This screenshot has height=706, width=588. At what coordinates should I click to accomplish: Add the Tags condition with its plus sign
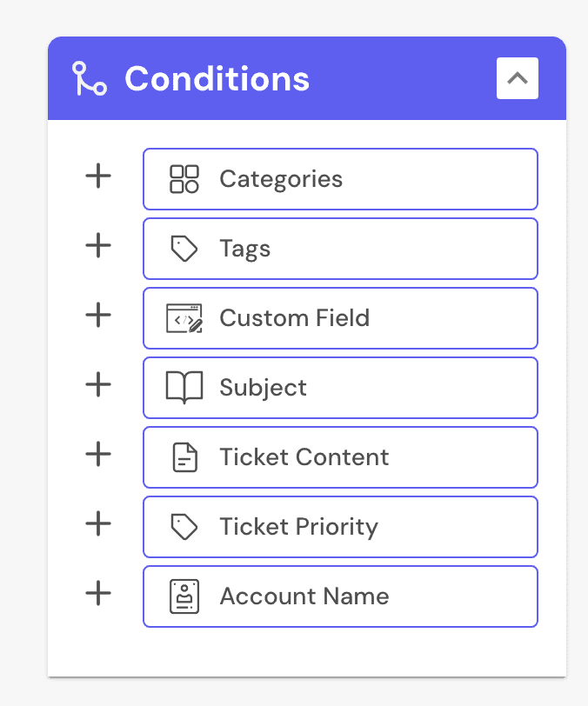(x=98, y=246)
